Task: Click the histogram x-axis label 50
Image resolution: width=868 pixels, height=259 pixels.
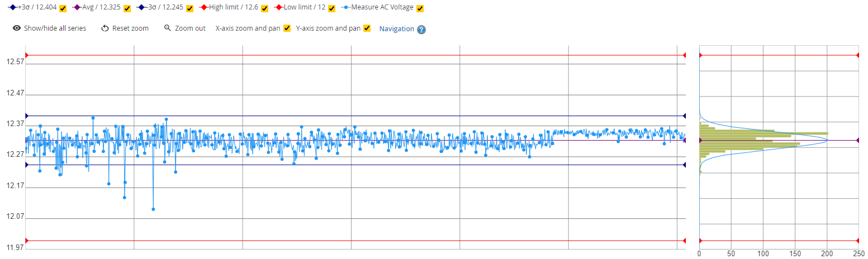Action: (x=731, y=253)
